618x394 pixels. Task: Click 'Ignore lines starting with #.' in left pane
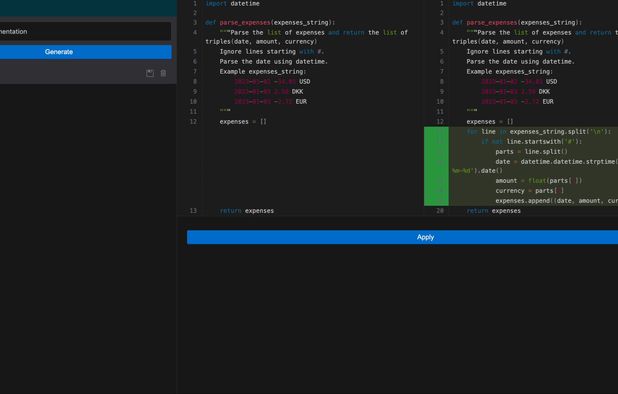point(272,52)
